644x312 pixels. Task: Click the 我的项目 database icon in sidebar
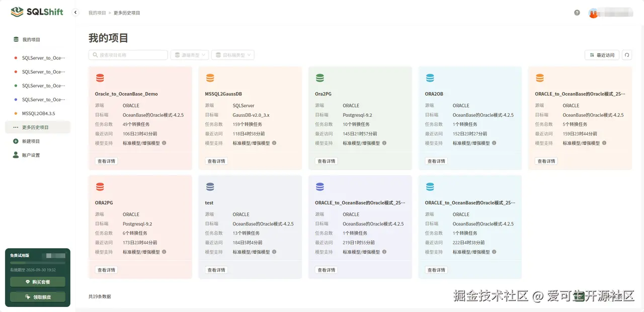coord(16,39)
